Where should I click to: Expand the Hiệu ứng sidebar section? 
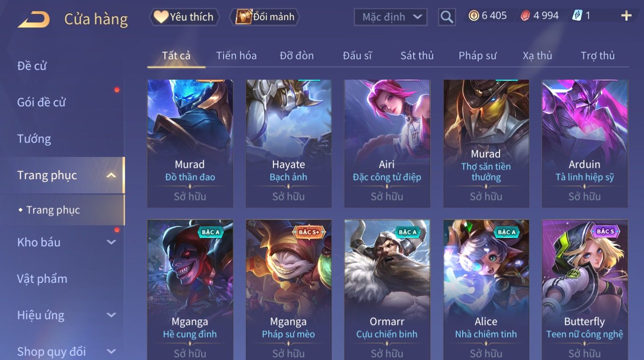pyautogui.click(x=111, y=315)
